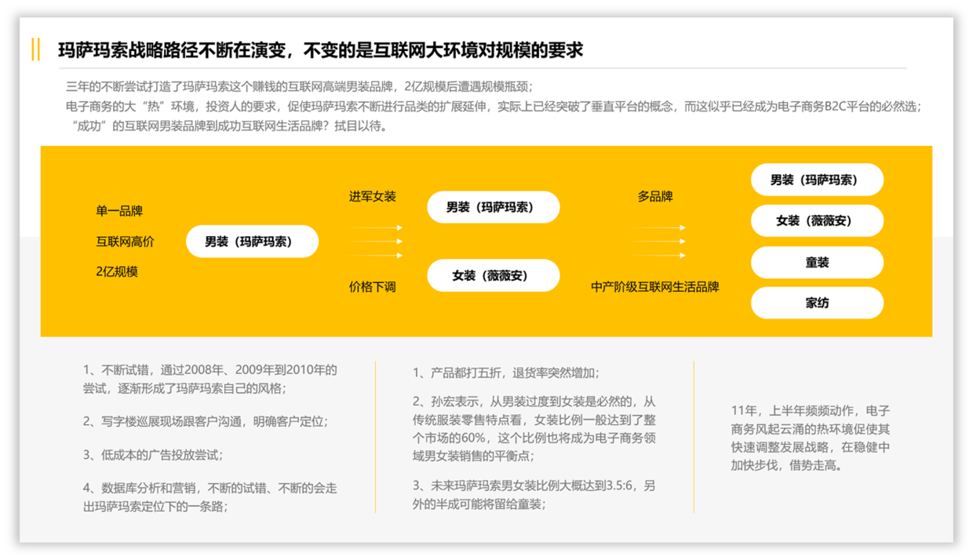This screenshot has height=560, width=973.
Task: Click the 多品牌 label
Action: click(x=655, y=196)
